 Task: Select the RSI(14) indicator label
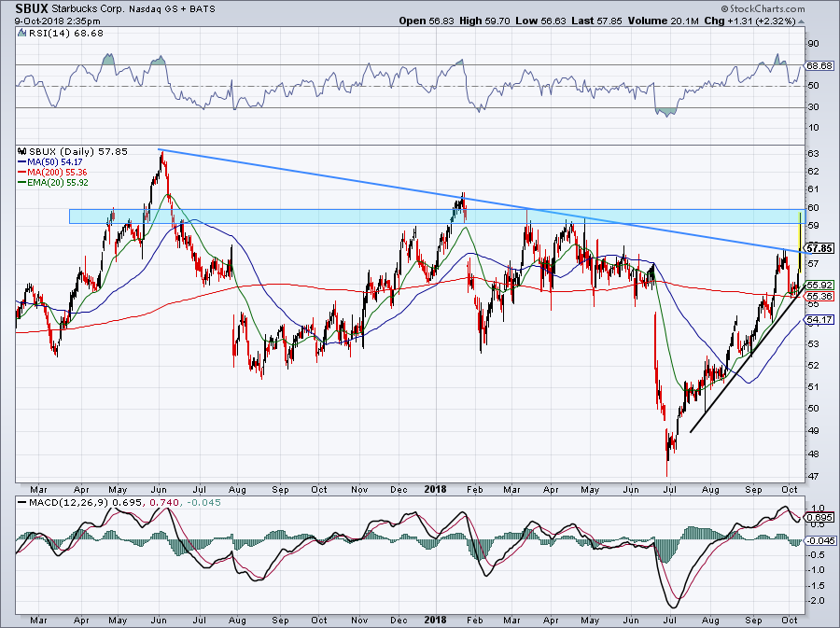click(x=46, y=35)
